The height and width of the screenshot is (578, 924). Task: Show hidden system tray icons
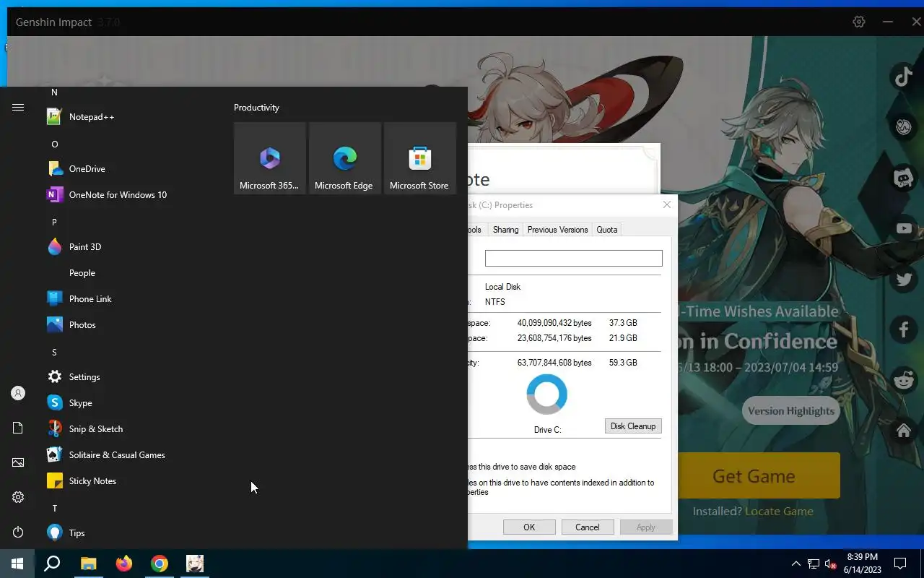796,564
